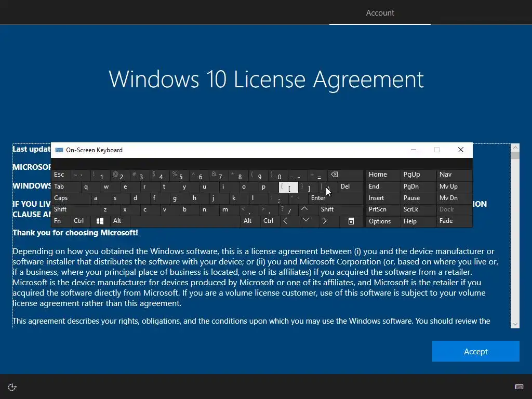
Task: Click the PgUp key
Action: click(418, 175)
